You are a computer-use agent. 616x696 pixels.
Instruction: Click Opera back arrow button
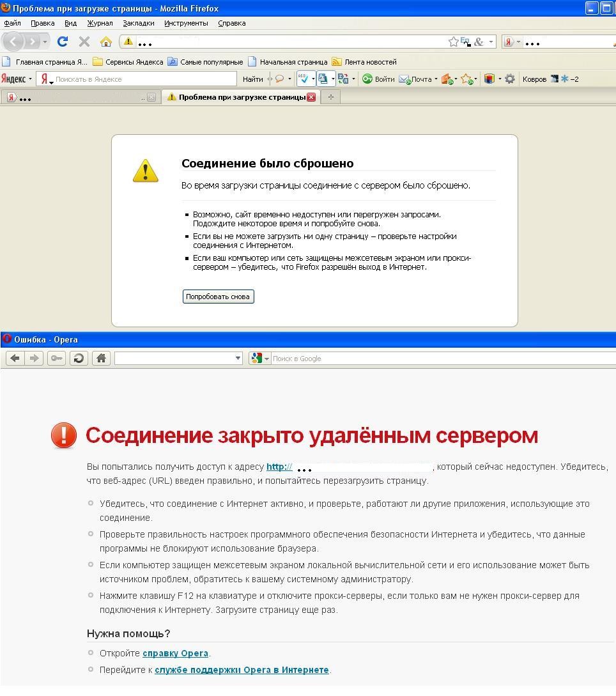pos(15,358)
